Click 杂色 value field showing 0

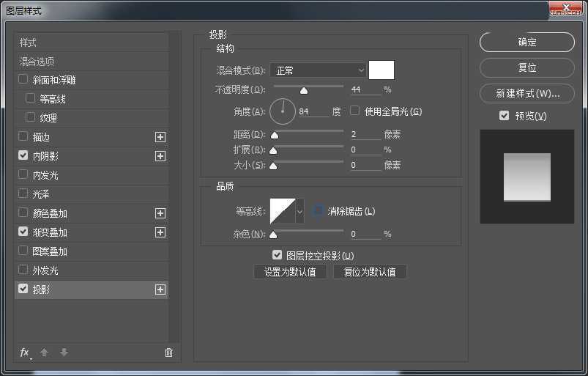click(365, 234)
